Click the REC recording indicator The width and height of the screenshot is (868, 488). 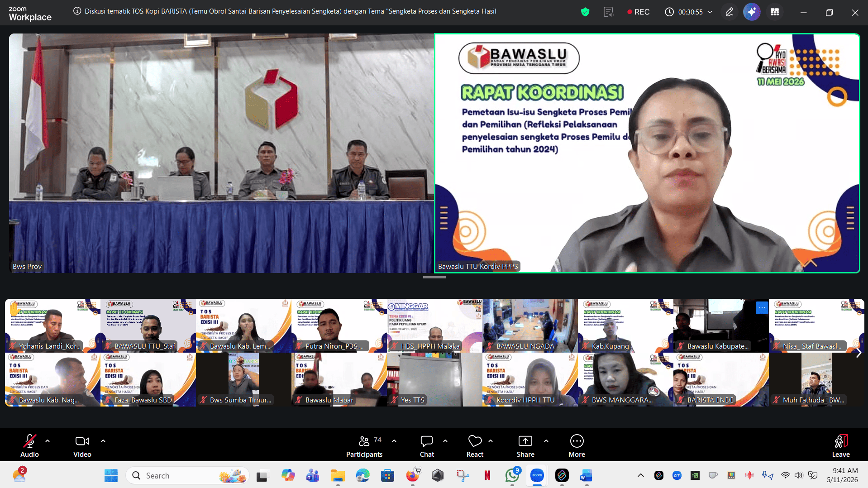[638, 12]
